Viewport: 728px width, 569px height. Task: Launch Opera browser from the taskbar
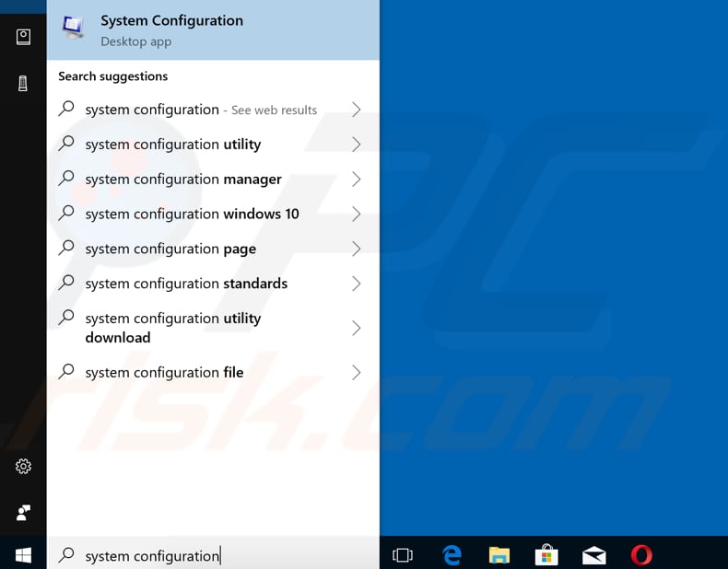[641, 555]
